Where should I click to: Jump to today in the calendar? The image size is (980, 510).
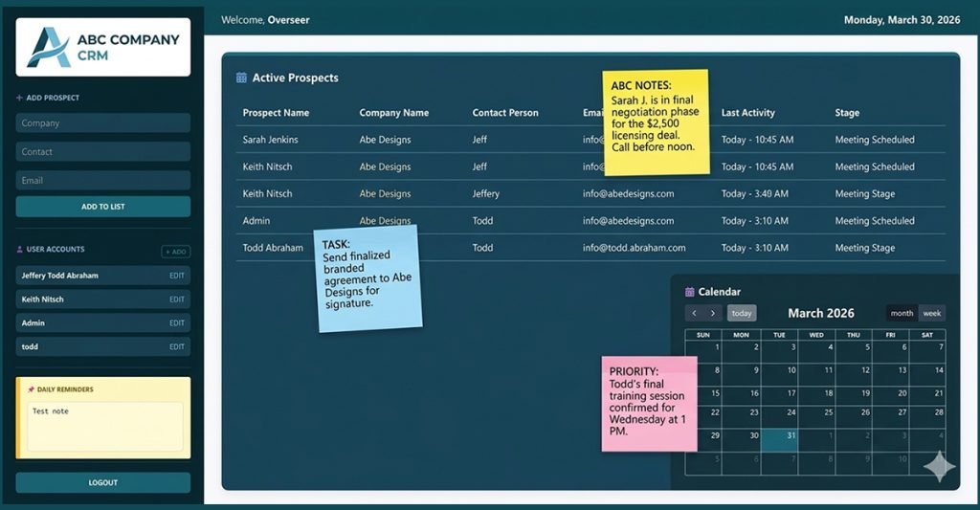coord(742,313)
